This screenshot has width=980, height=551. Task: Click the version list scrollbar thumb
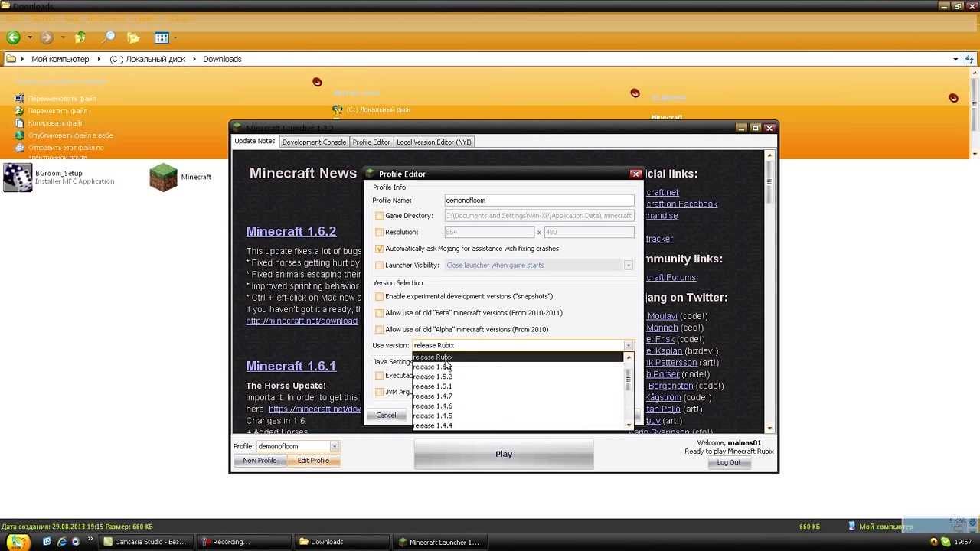(629, 378)
